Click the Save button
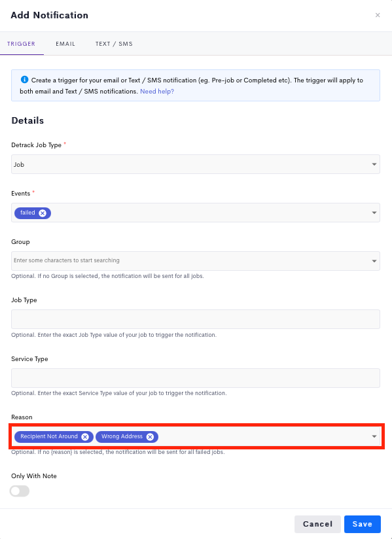This screenshot has height=539, width=392. (x=363, y=524)
